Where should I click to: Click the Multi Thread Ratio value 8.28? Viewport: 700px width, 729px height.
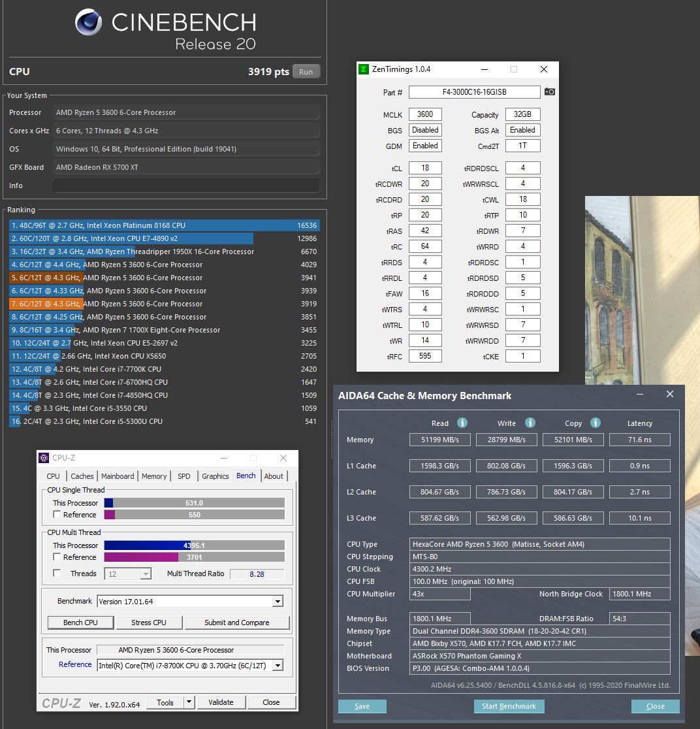tap(257, 574)
